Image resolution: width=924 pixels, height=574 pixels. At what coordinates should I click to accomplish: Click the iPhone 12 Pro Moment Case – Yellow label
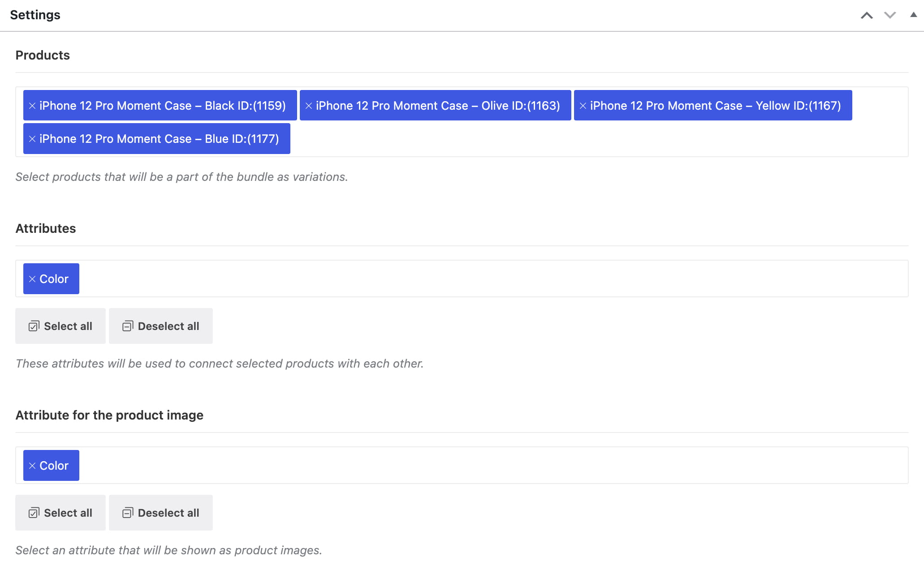pos(716,106)
